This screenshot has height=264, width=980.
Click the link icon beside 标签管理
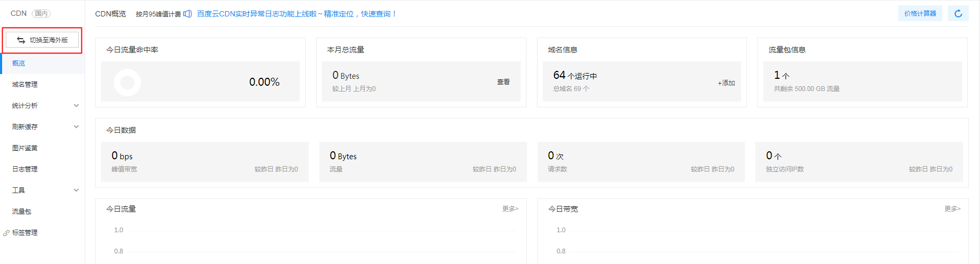coord(6,233)
